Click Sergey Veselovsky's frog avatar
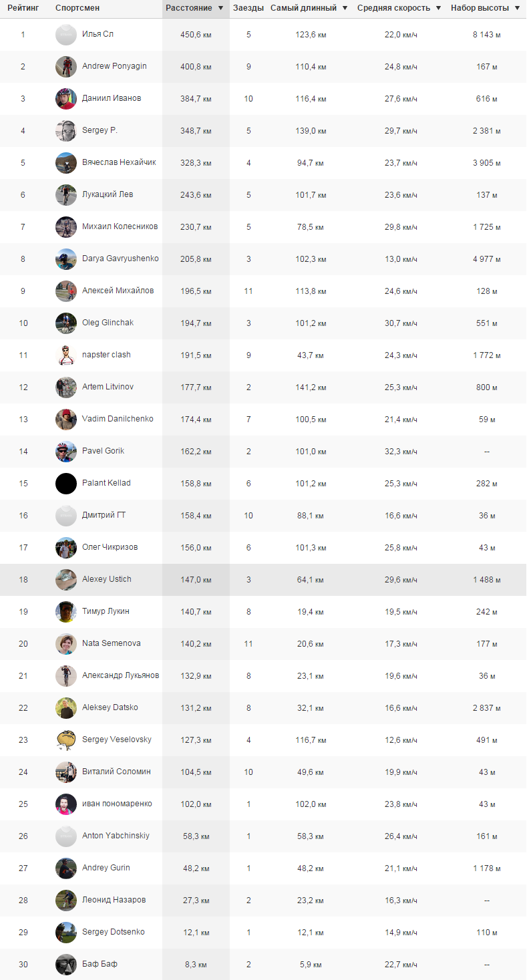This screenshot has height=980, width=531. (x=66, y=740)
